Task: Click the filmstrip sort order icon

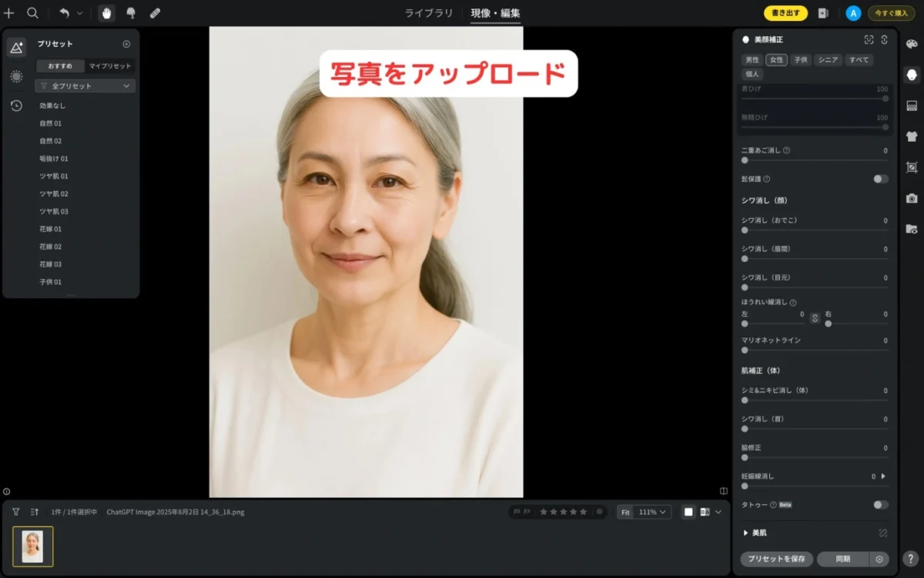Action: point(35,512)
